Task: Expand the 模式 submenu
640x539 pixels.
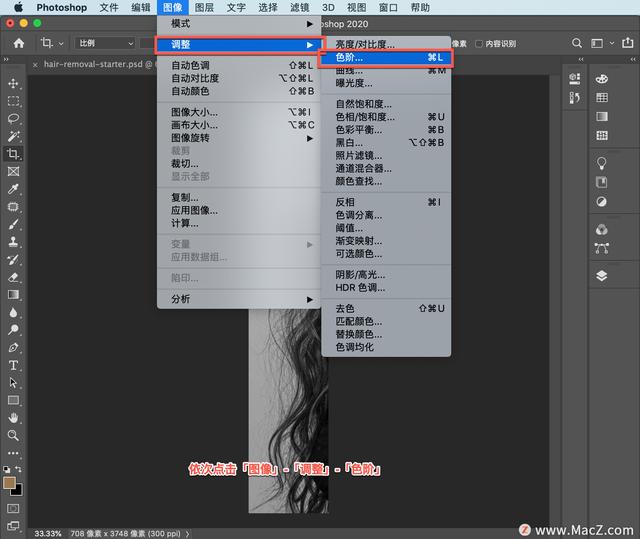Action: (x=239, y=24)
